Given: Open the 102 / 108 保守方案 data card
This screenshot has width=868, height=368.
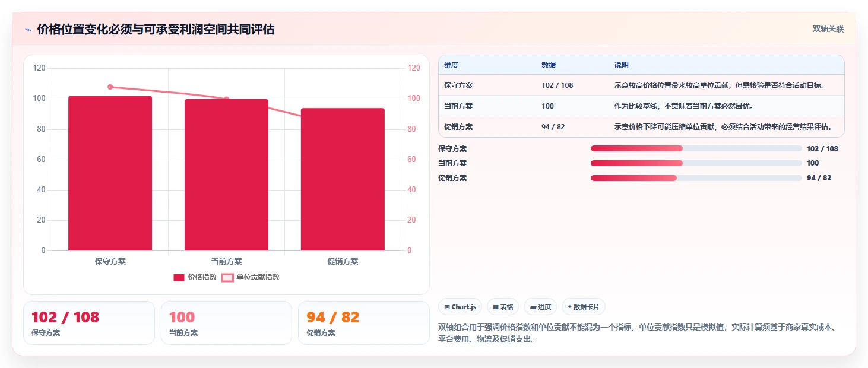Looking at the screenshot, I should click(89, 323).
